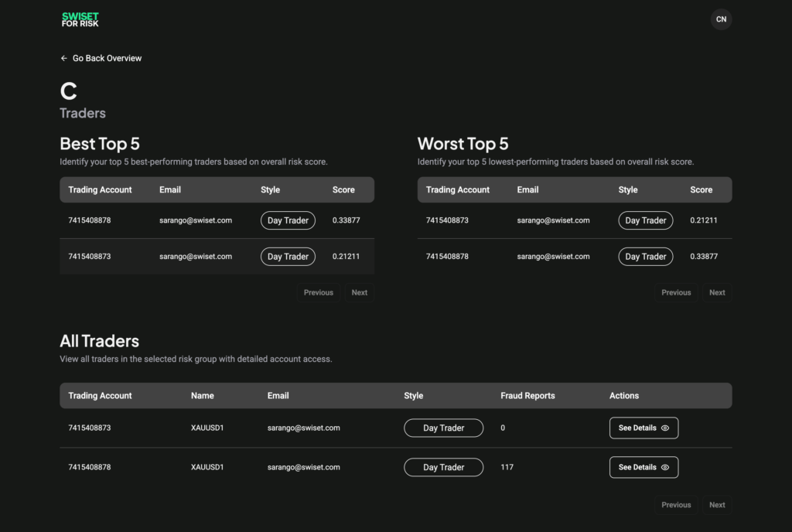This screenshot has height=532, width=792.
Task: Go to Next page of All Traders
Action: click(717, 505)
